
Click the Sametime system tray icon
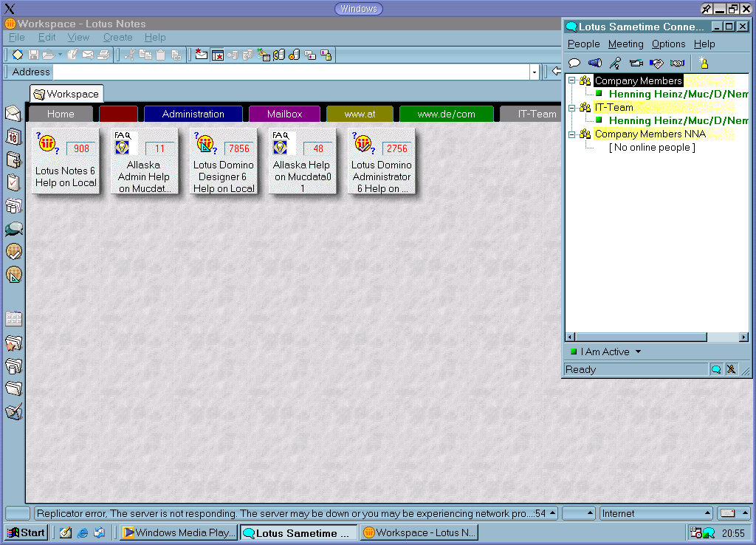709,532
